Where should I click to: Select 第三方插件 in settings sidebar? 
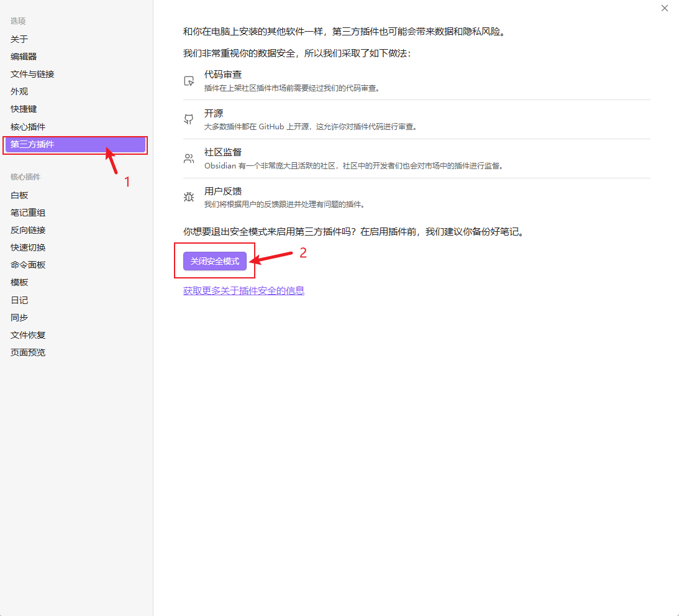32,145
